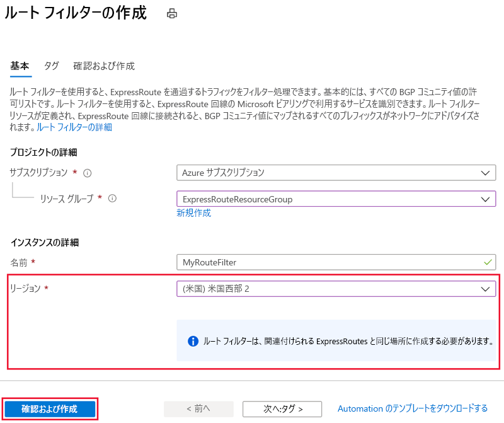Click the MyRouteFilter name input field
This screenshot has width=504, height=423.
336,262
